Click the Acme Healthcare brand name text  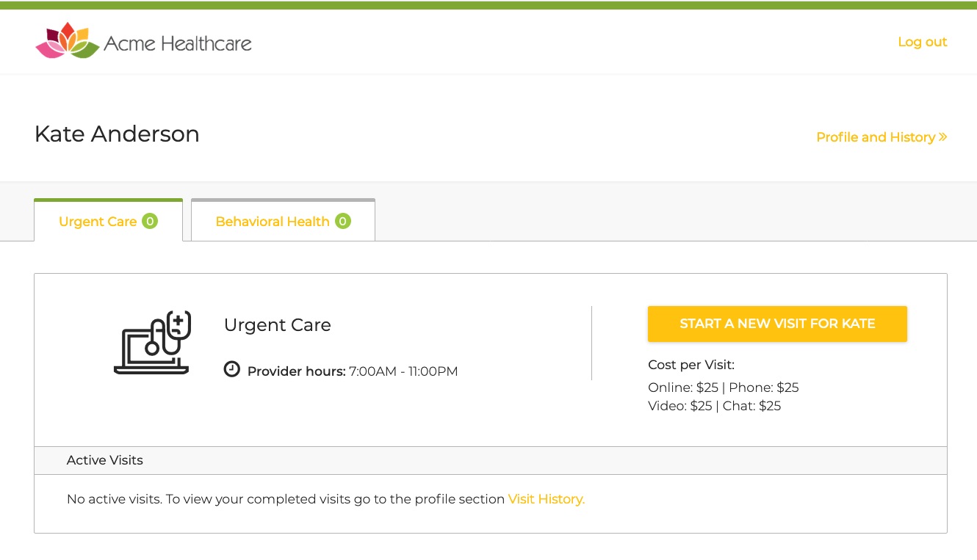(x=178, y=43)
